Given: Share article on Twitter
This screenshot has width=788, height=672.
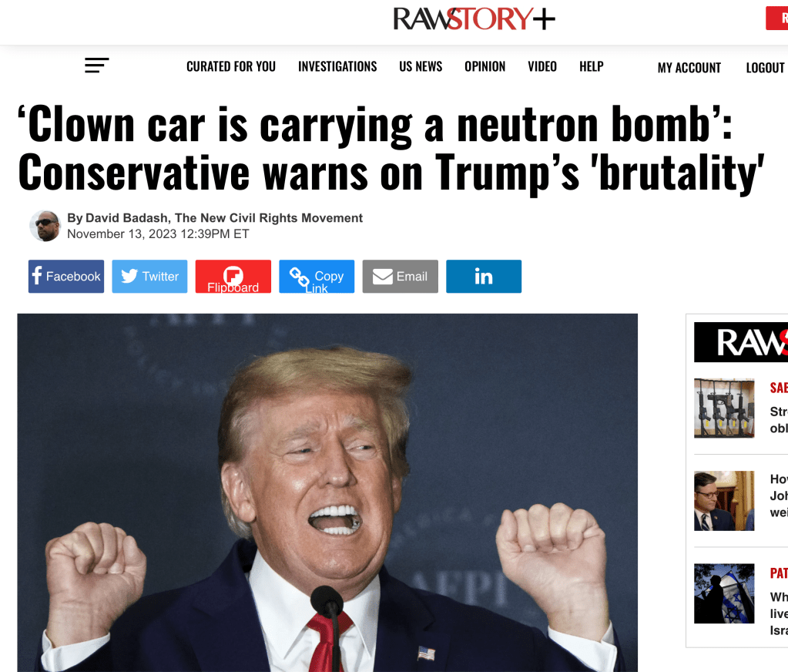Looking at the screenshot, I should click(x=149, y=277).
